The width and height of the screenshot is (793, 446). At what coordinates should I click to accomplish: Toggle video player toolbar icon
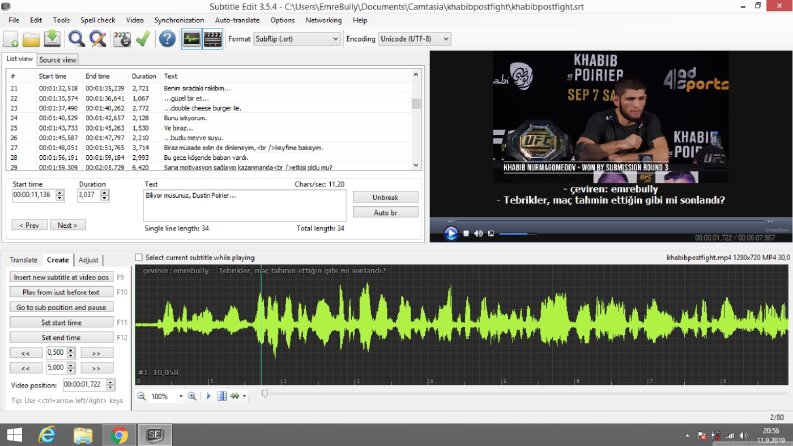(x=212, y=39)
